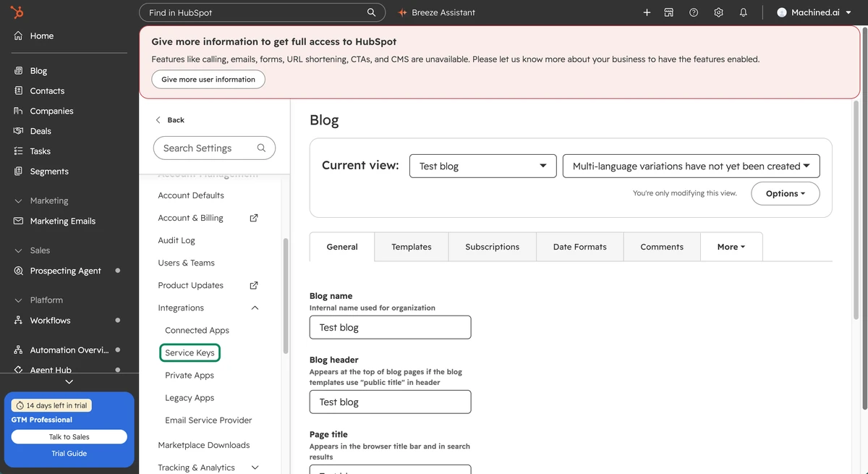Switch to the Date Formats tab
The height and width of the screenshot is (474, 868).
tap(580, 247)
